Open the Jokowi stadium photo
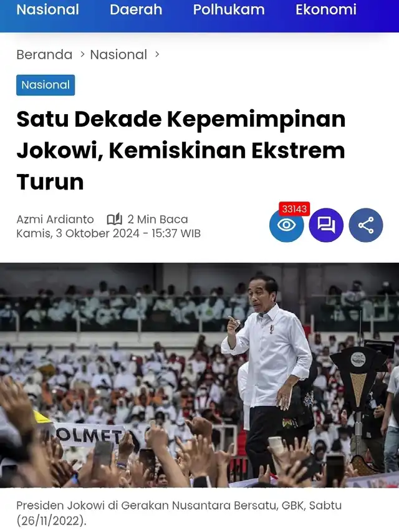 point(199,375)
